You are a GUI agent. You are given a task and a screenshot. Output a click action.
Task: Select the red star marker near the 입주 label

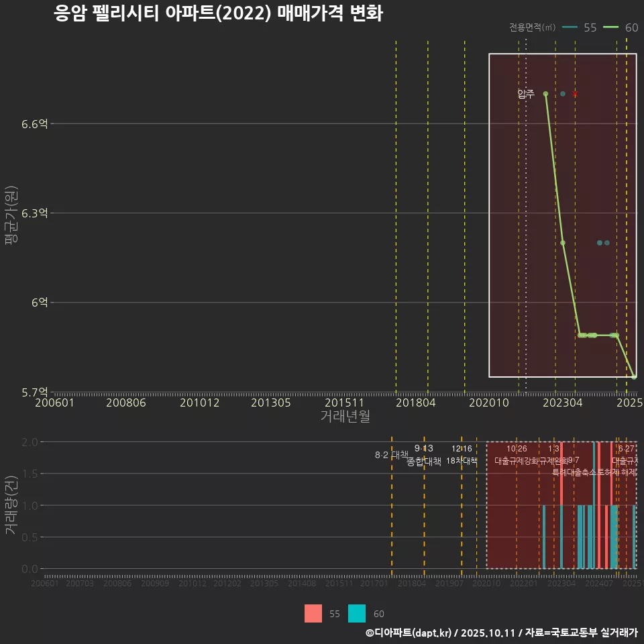[x=576, y=95]
